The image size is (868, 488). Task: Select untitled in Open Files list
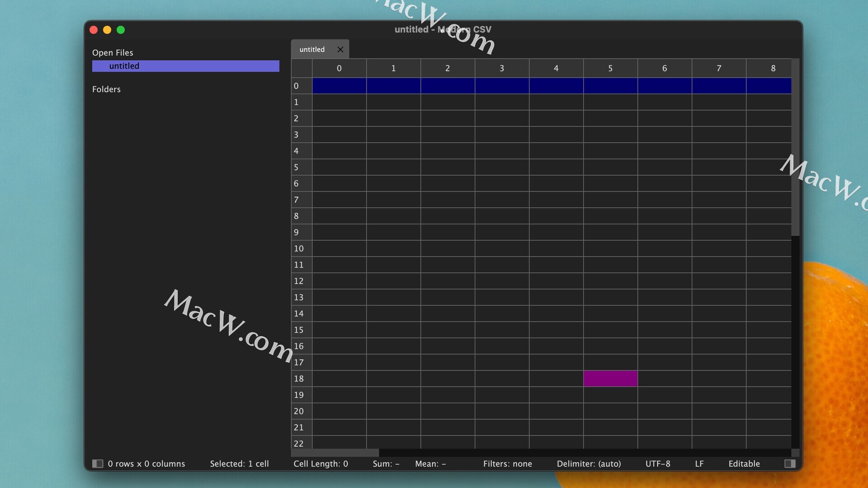pos(186,66)
